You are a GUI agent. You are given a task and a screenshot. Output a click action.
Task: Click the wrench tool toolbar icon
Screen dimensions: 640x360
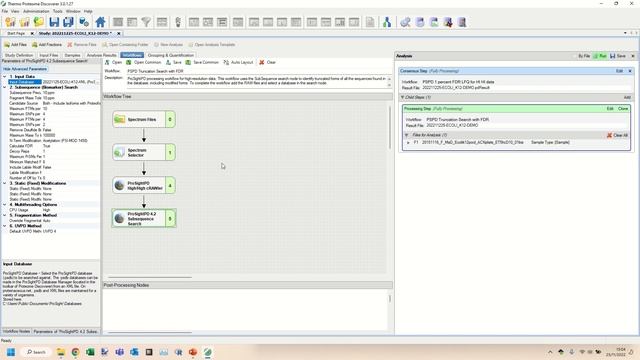[405, 22]
